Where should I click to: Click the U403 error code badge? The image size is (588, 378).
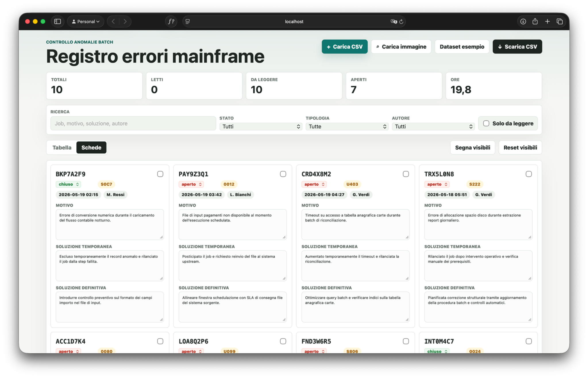352,184
